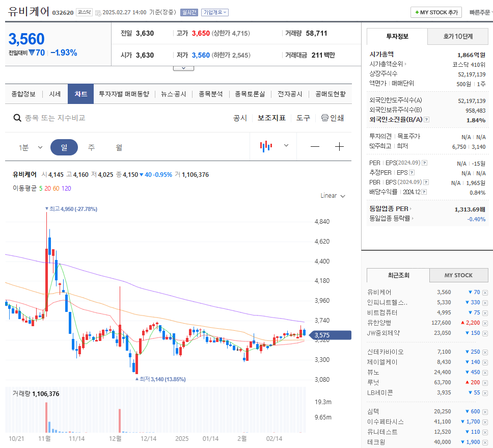
Task: Open the Linear scale dropdown
Action: 332,195
